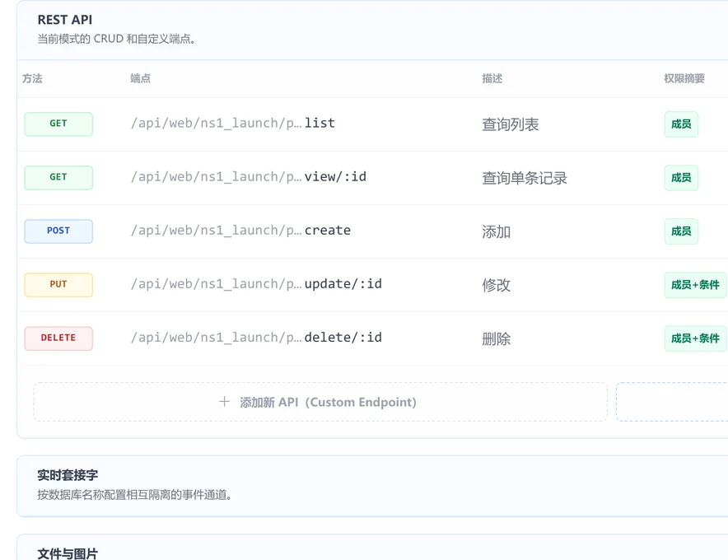Expand the 文件与图片 section

(372, 548)
